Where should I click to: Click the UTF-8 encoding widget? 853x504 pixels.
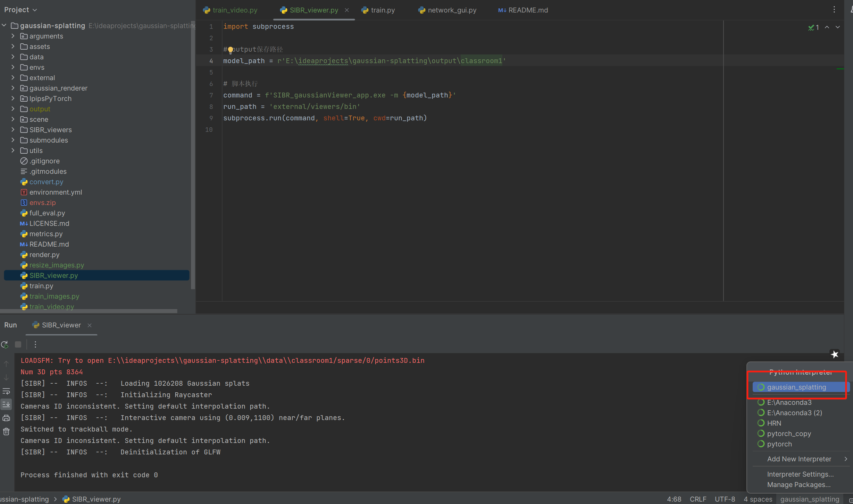(725, 499)
